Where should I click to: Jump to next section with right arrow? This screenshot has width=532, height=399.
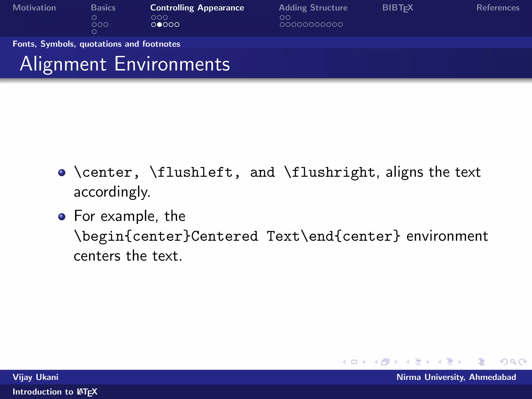click(x=460, y=362)
